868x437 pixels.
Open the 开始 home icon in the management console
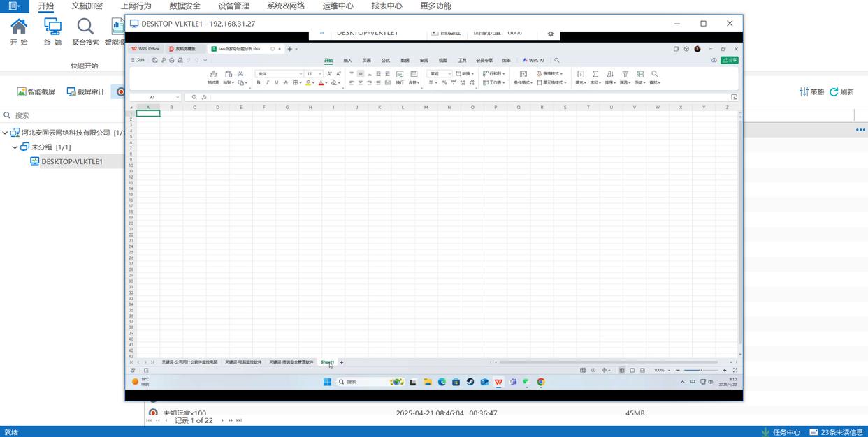pos(19,31)
